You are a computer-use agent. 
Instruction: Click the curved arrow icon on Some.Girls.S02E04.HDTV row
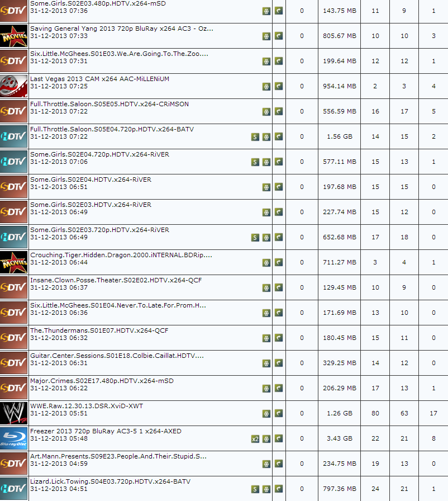click(279, 187)
